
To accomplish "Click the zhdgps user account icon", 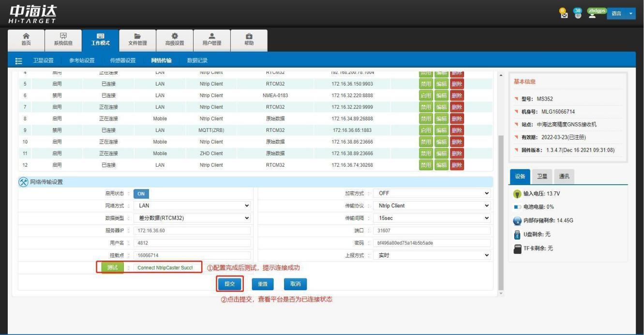I will point(592,14).
